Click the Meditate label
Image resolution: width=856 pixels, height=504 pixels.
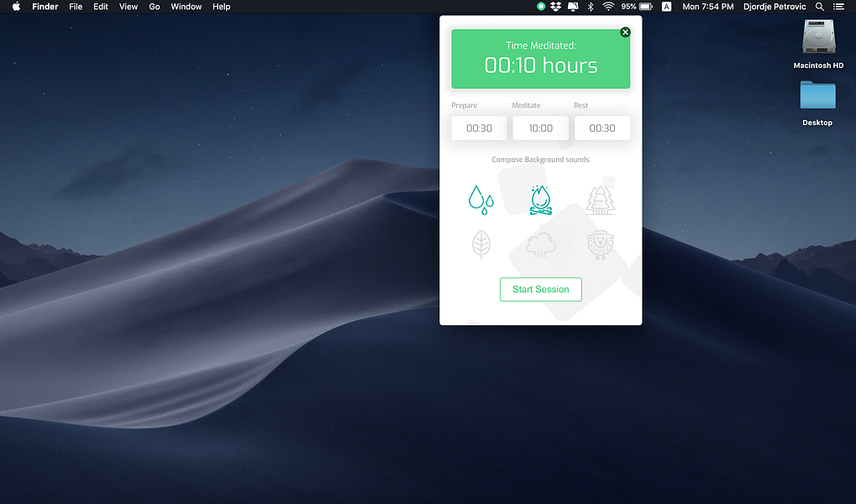tap(526, 105)
